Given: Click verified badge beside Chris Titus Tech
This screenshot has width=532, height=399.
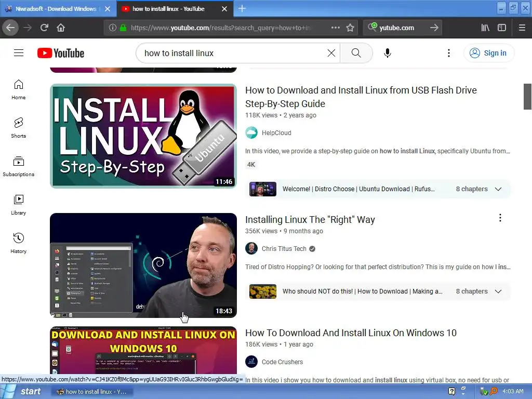Looking at the screenshot, I should tap(312, 249).
